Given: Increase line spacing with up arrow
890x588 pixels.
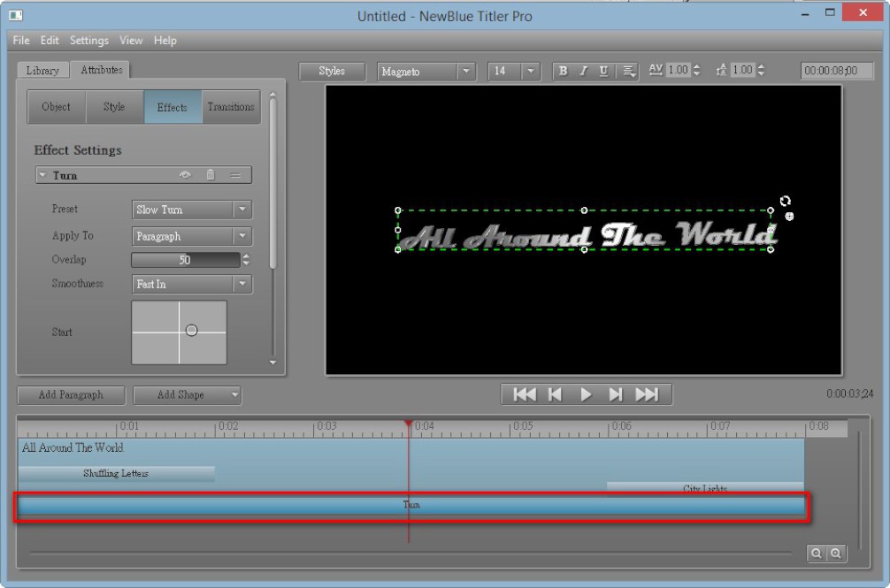Looking at the screenshot, I should 761,66.
